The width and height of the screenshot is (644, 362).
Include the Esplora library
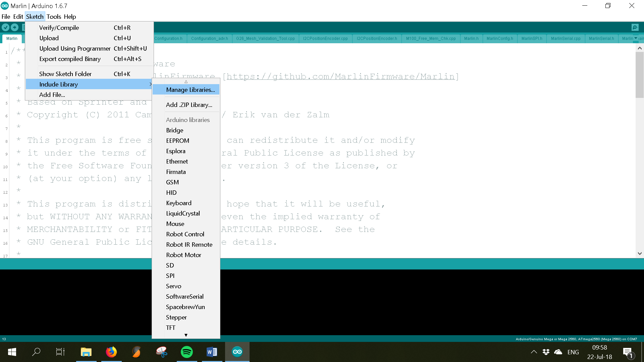pos(186,151)
